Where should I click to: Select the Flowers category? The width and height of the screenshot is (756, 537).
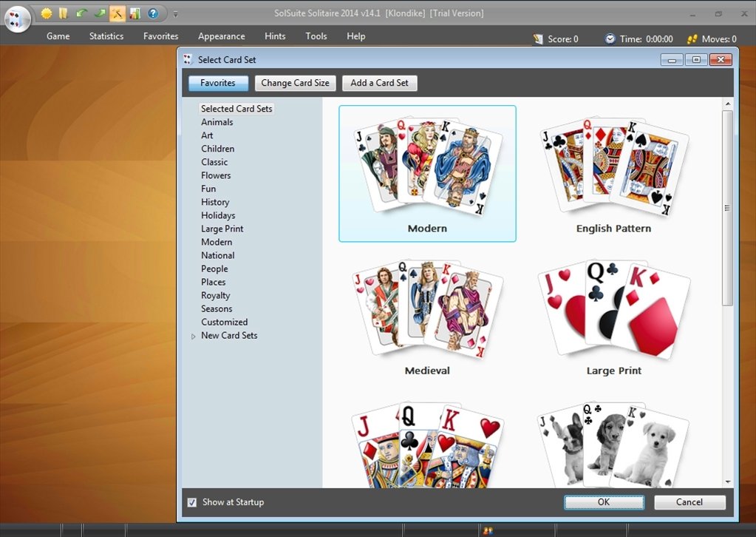(216, 175)
